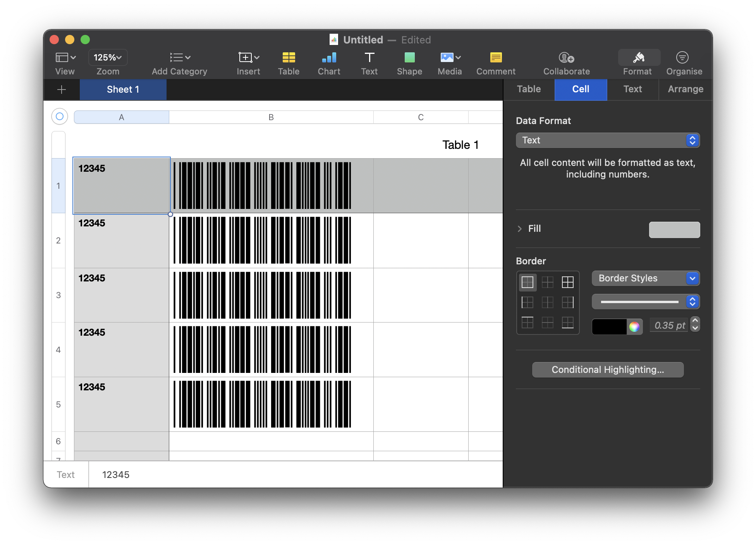The width and height of the screenshot is (756, 545).
Task: Switch to the Table inspector tab
Action: pyautogui.click(x=529, y=89)
